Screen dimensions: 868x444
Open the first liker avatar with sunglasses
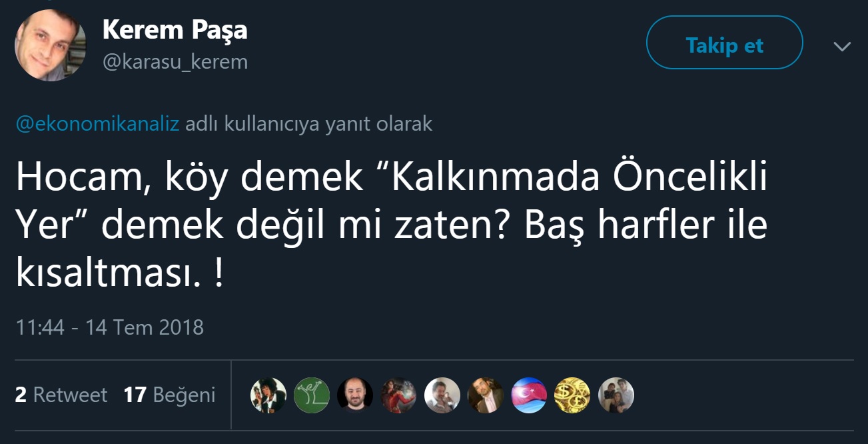268,395
